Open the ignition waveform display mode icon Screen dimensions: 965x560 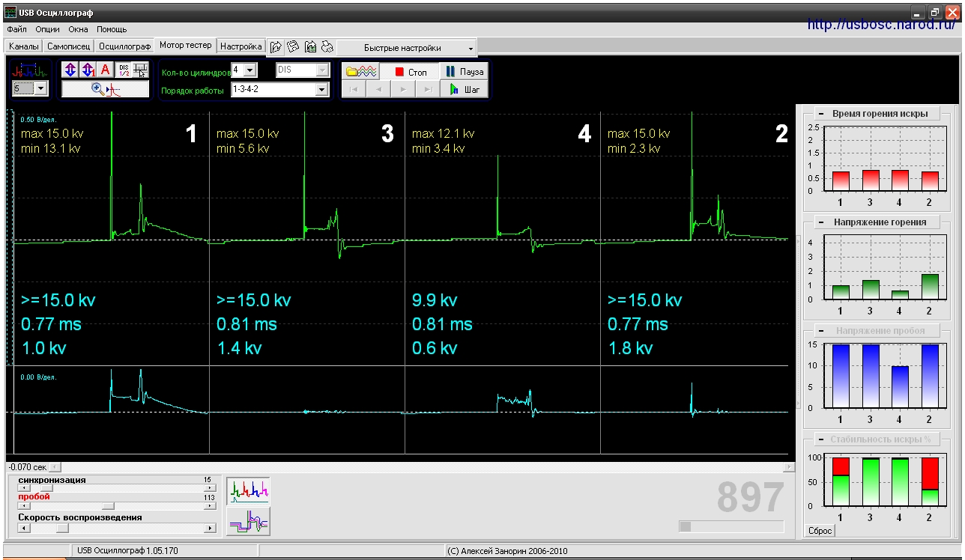30,71
